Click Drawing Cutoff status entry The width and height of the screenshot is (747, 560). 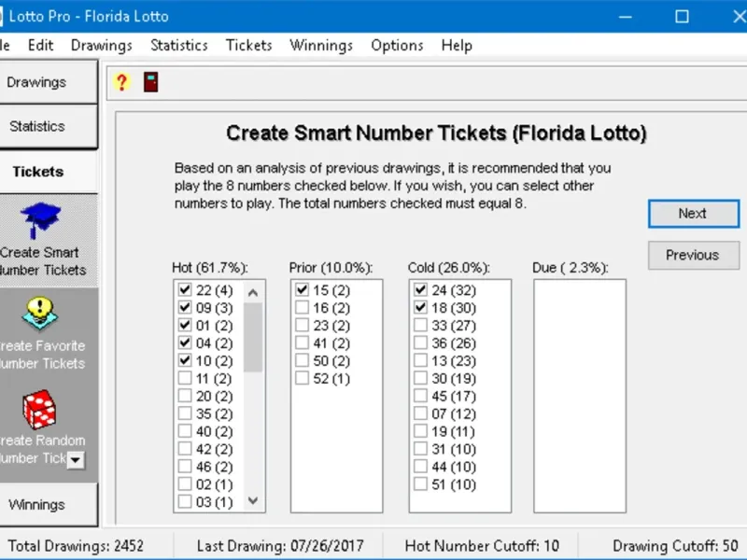(x=675, y=545)
